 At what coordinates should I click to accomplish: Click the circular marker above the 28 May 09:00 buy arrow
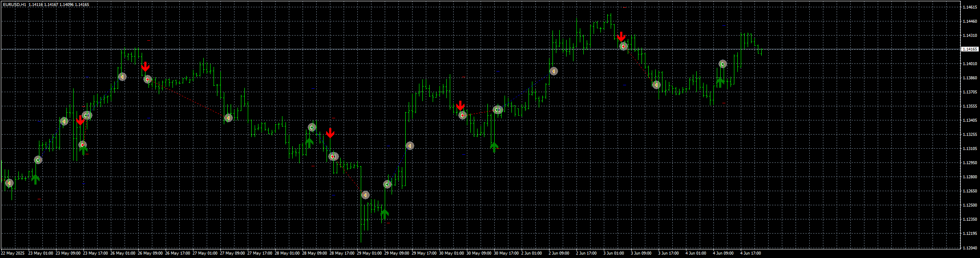point(312,127)
